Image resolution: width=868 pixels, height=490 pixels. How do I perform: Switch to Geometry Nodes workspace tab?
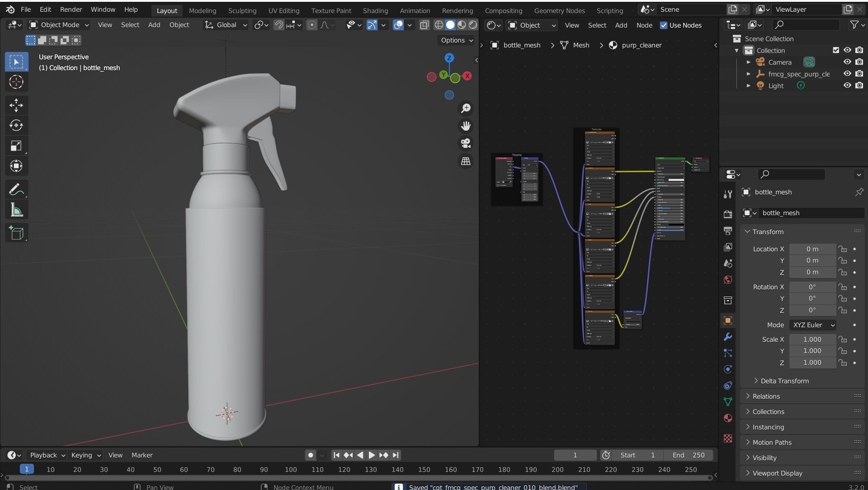pos(559,10)
